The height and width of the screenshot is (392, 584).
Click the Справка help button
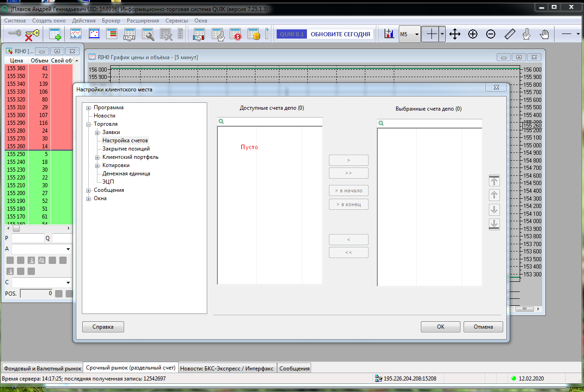pyautogui.click(x=103, y=327)
